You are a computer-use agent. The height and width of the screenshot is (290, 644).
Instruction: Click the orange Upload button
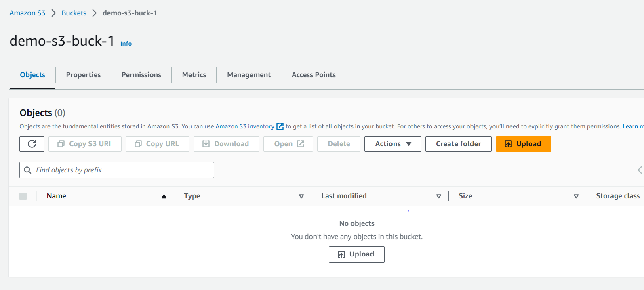(524, 144)
